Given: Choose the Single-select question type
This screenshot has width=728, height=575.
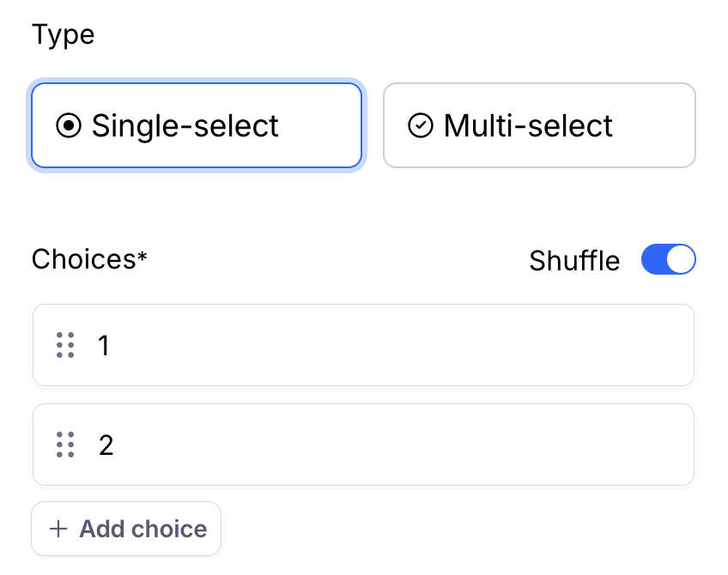Looking at the screenshot, I should [x=197, y=125].
